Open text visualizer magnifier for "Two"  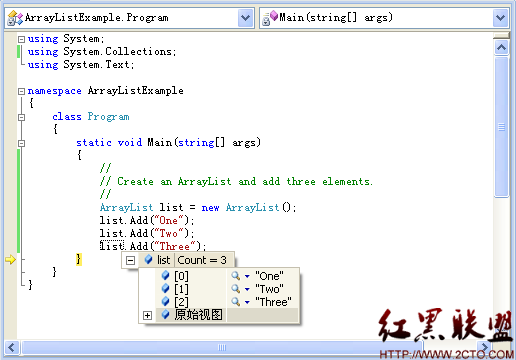(236, 289)
